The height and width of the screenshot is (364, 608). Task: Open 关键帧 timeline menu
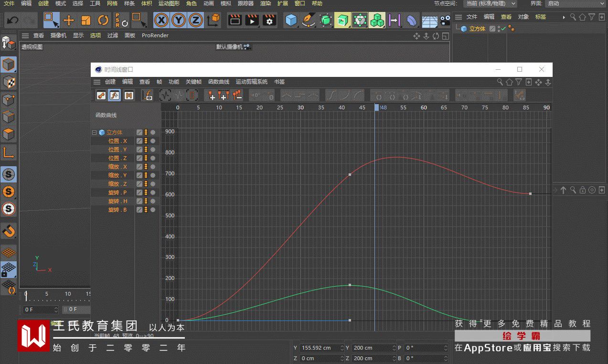(193, 82)
